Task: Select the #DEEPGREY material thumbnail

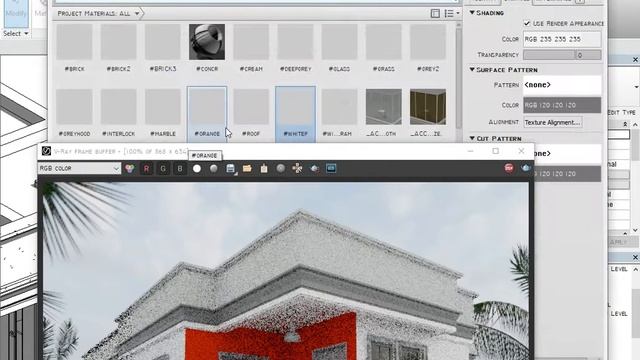Action: 296,42
